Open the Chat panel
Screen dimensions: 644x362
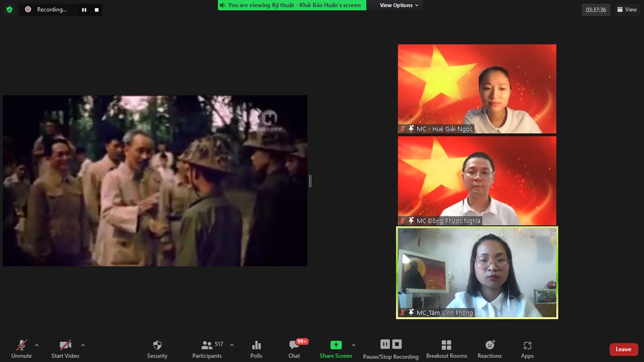294,349
